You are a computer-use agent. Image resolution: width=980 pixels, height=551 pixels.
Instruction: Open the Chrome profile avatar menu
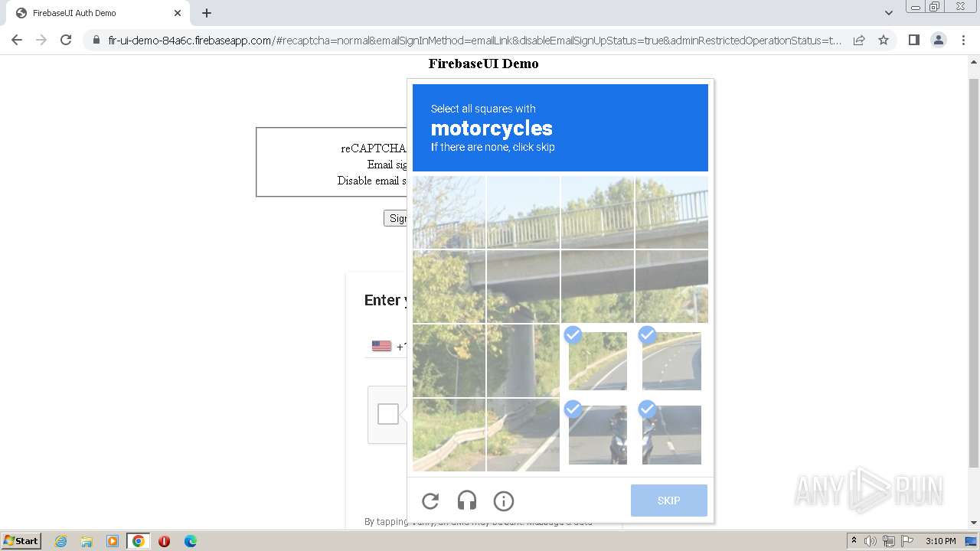[x=938, y=40]
